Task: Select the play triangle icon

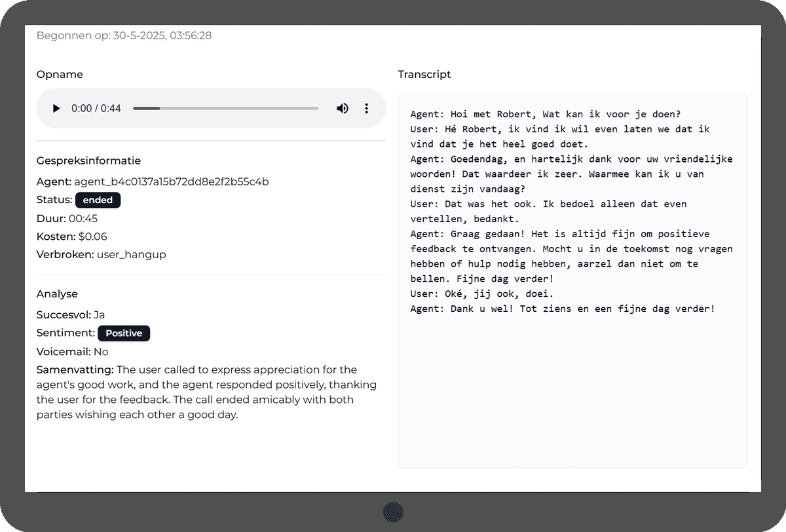Action: [x=56, y=108]
